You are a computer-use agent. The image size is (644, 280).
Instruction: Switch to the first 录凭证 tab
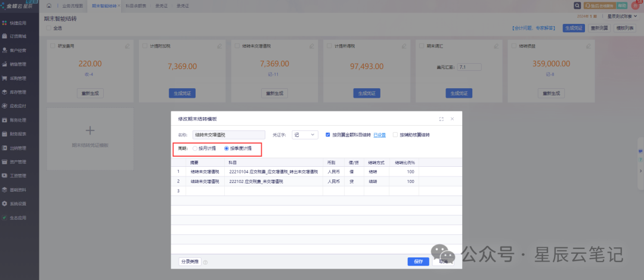pyautogui.click(x=162, y=6)
